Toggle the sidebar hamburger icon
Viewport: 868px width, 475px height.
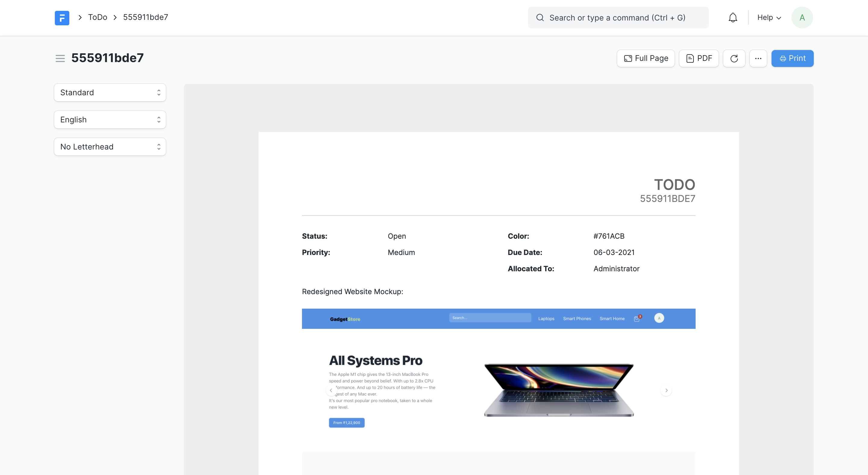tap(60, 58)
